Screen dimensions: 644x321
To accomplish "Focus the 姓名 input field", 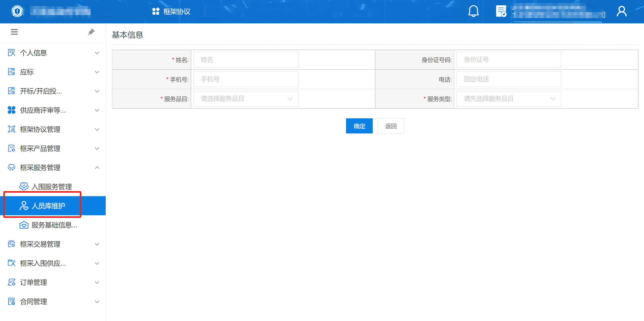I will 246,59.
